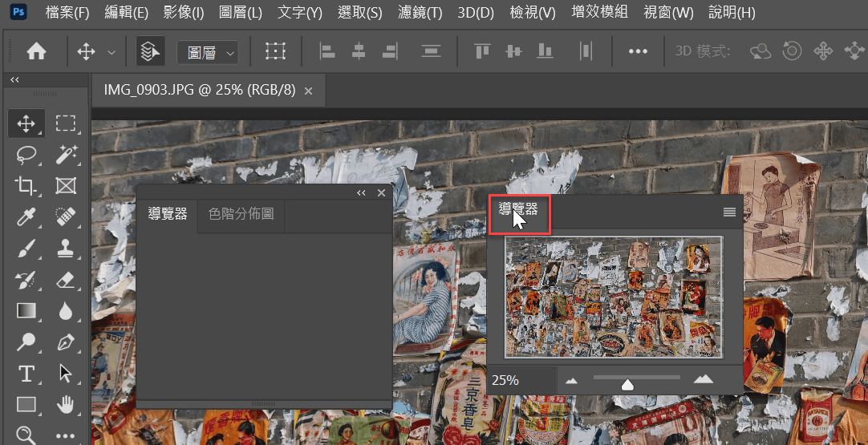868x445 pixels.
Task: Click the Move tool icon in the options bar
Action: click(x=86, y=52)
